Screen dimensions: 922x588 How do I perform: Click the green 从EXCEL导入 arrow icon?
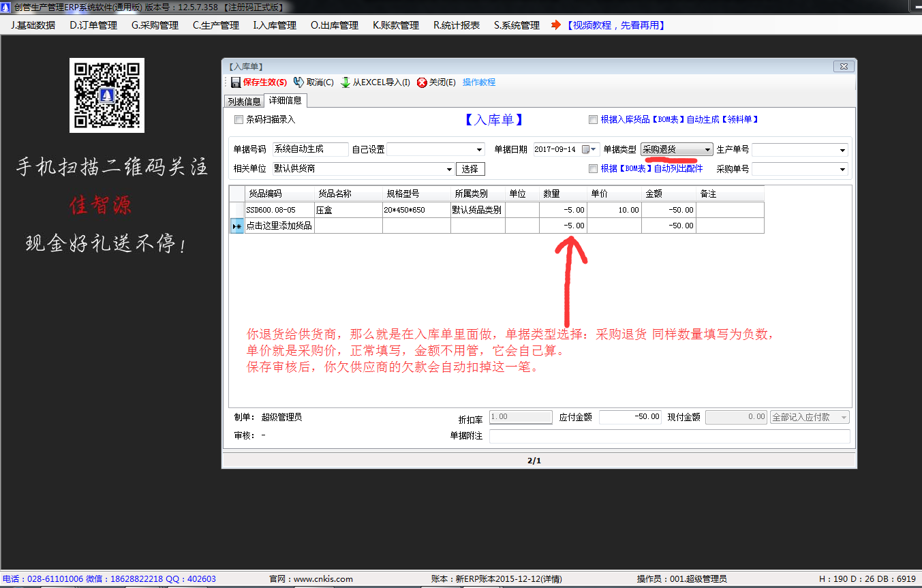point(345,82)
